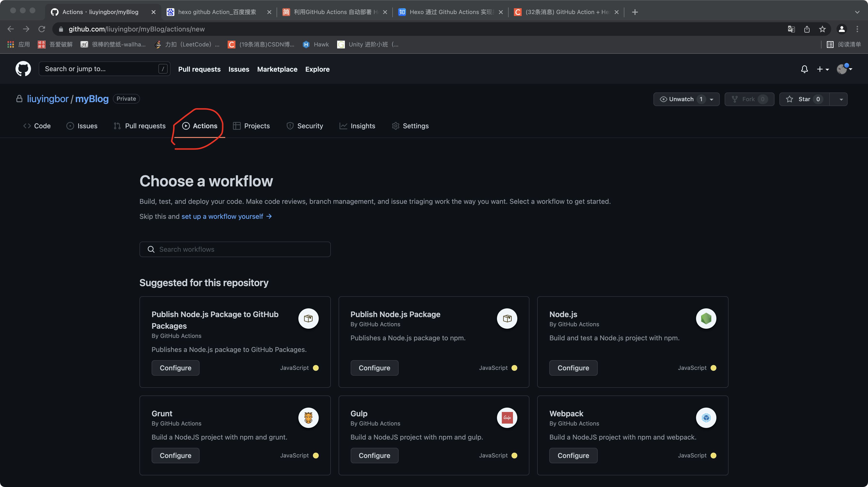Configure the Grunt workflow
The width and height of the screenshot is (868, 487).
(176, 455)
